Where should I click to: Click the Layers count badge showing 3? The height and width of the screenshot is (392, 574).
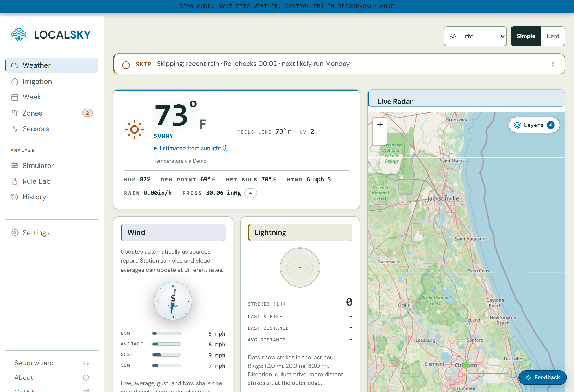[x=550, y=125]
